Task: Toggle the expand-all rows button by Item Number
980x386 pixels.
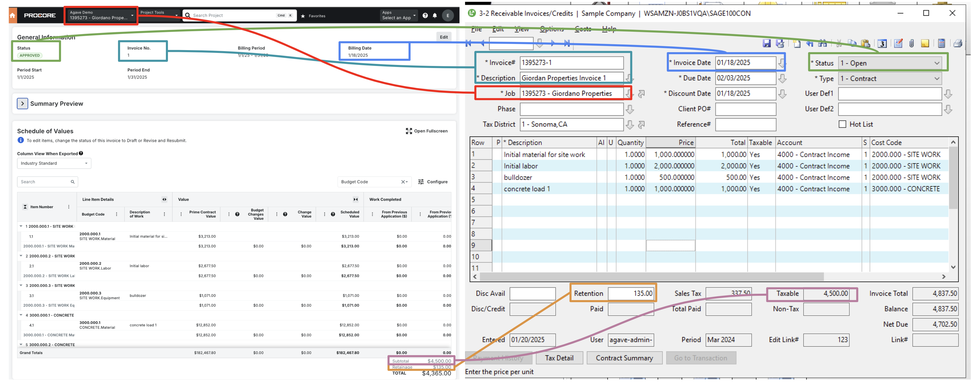Action: point(25,207)
